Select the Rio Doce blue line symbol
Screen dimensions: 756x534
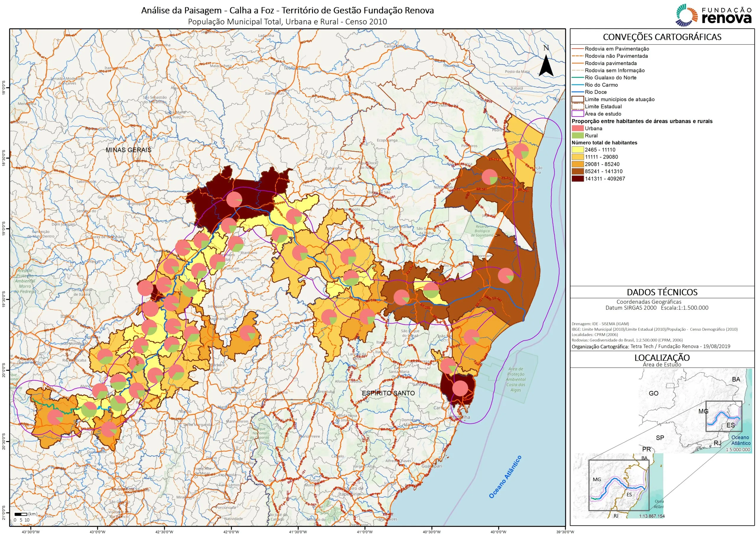[x=579, y=92]
